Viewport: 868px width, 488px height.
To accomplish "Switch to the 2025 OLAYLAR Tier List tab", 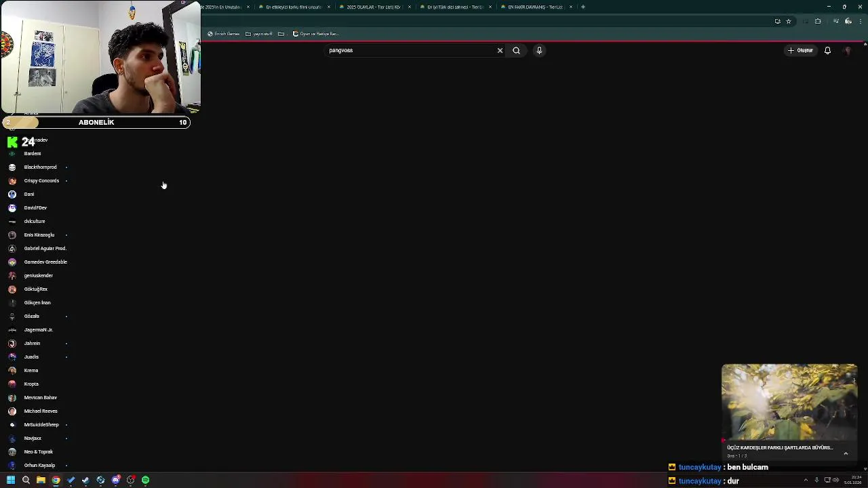I will pyautogui.click(x=374, y=7).
